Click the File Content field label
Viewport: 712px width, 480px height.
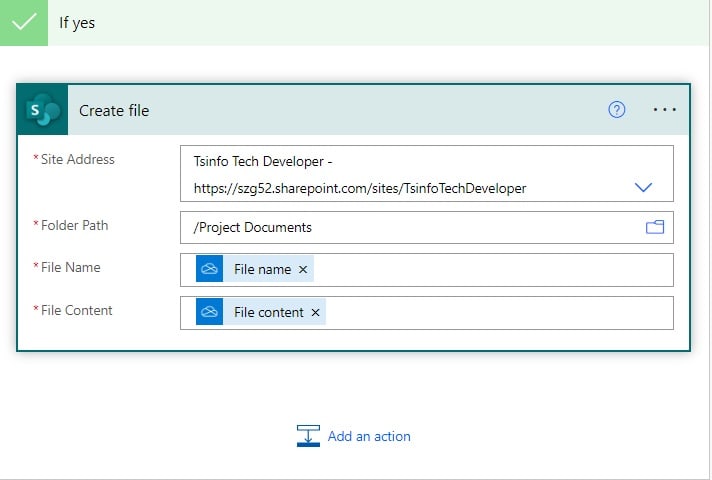tap(76, 311)
